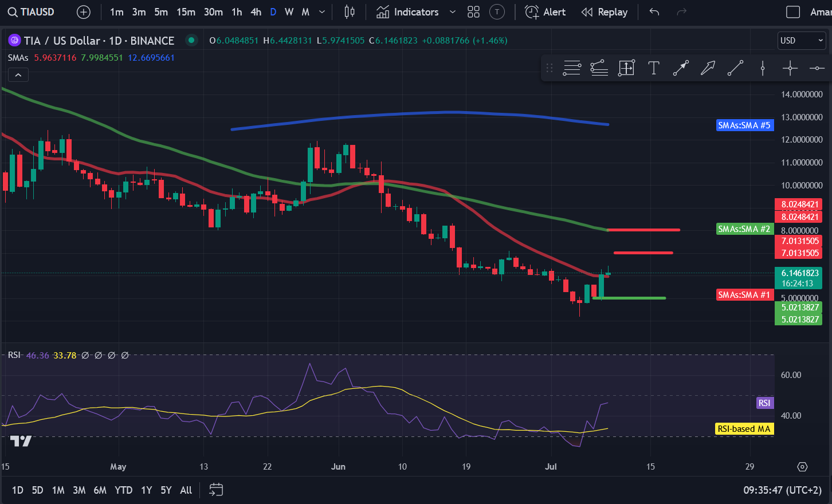Click the RSI-based MA yellow label

[744, 429]
